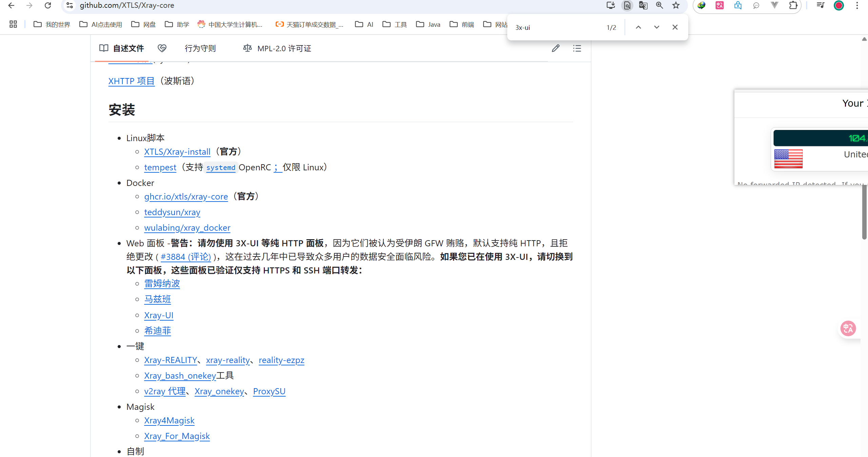Open the speech bubble chat extension
This screenshot has height=457, width=868.
click(756, 5)
